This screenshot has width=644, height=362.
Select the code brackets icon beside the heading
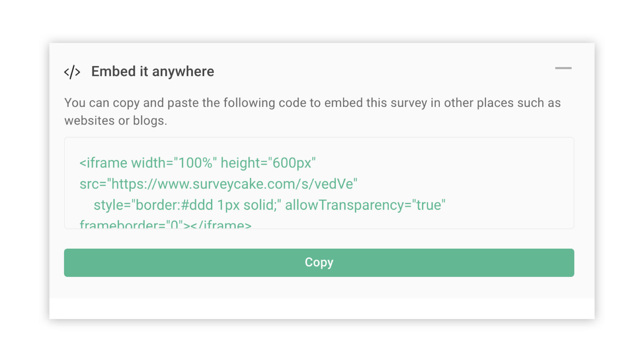(72, 71)
